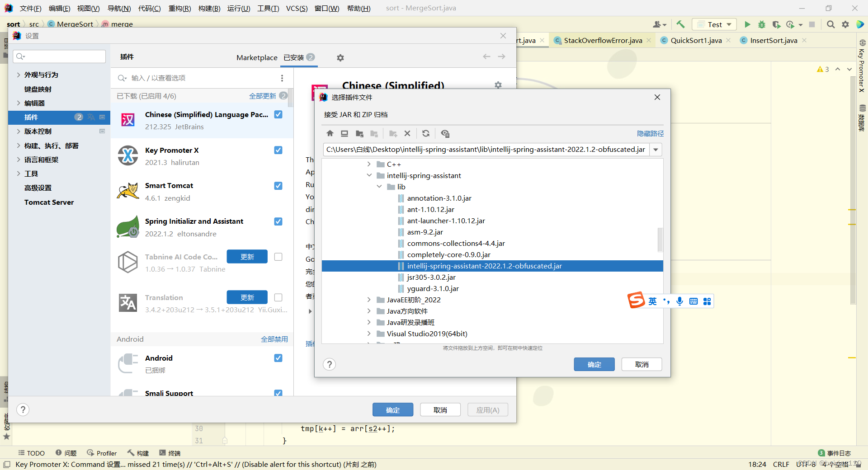Open path history dropdown in file chooser
Image resolution: width=868 pixels, height=470 pixels.
point(656,150)
